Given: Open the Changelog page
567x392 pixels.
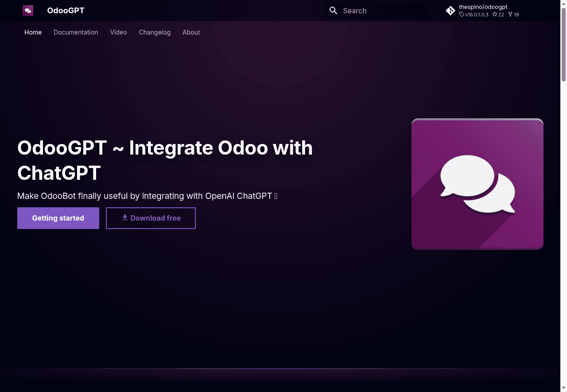Looking at the screenshot, I should [155, 32].
